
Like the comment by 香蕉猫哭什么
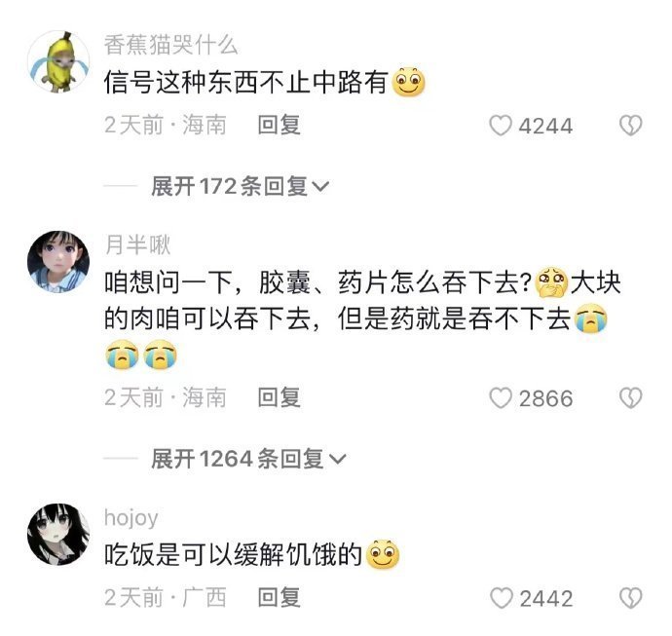(501, 126)
